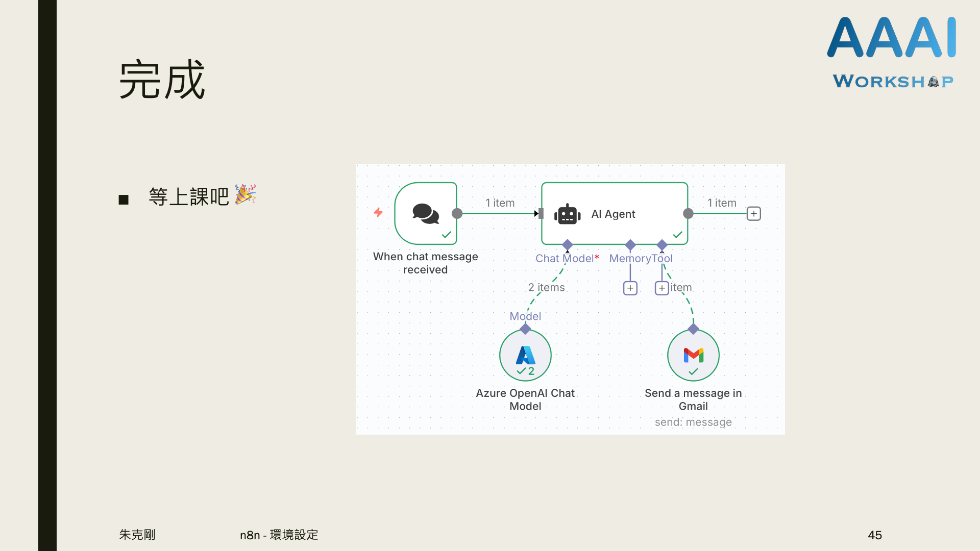980x551 pixels.
Task: Click the chat bubbles trigger node icon
Action: (425, 213)
